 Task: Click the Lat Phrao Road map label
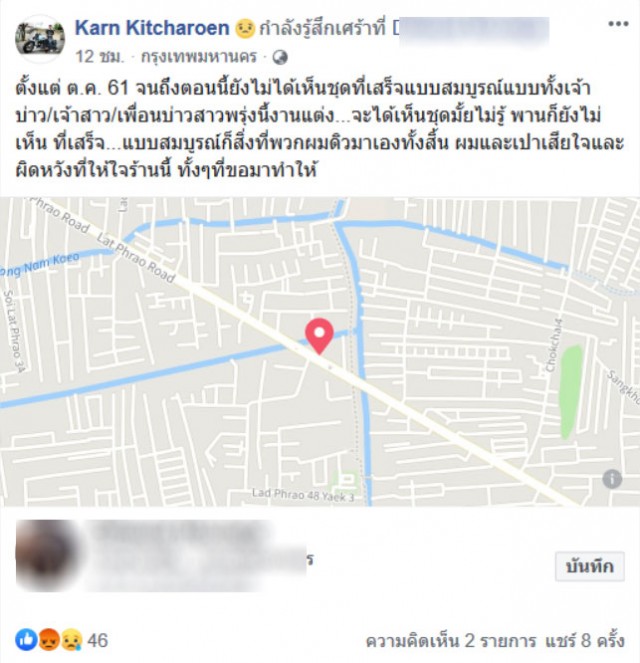pos(136,257)
